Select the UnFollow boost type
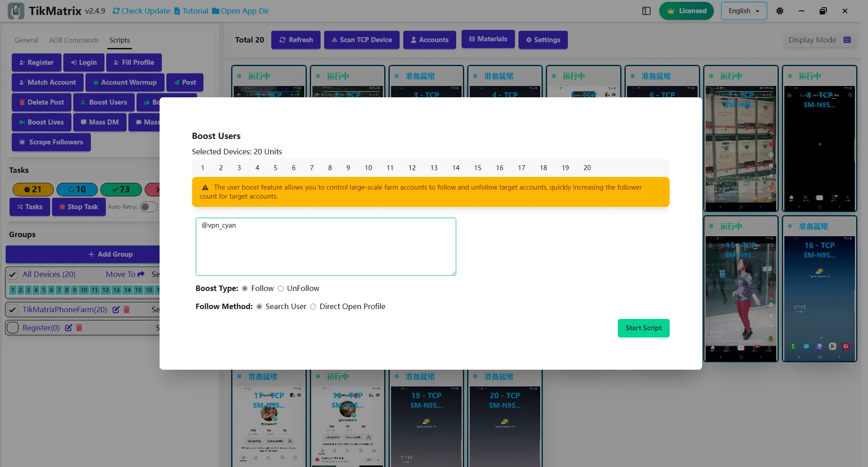The height and width of the screenshot is (467, 868). pyautogui.click(x=281, y=289)
